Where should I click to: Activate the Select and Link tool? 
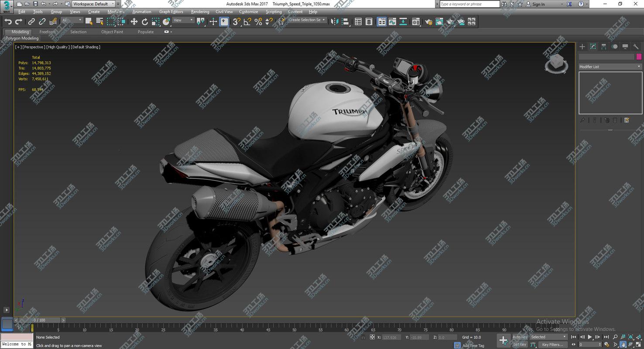pos(31,21)
